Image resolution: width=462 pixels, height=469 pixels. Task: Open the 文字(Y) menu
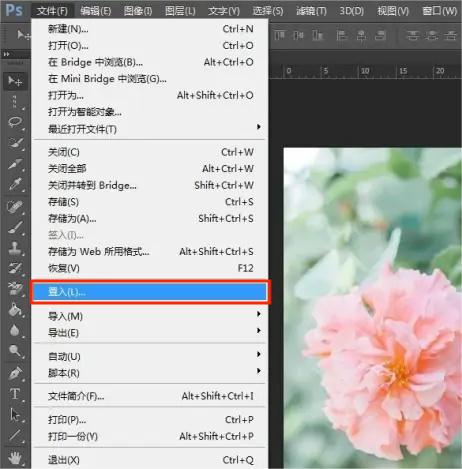click(x=224, y=11)
